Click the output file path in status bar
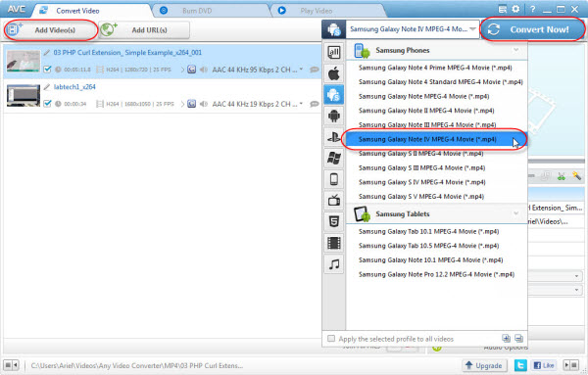Image resolution: width=588 pixels, height=375 pixels. point(137,365)
